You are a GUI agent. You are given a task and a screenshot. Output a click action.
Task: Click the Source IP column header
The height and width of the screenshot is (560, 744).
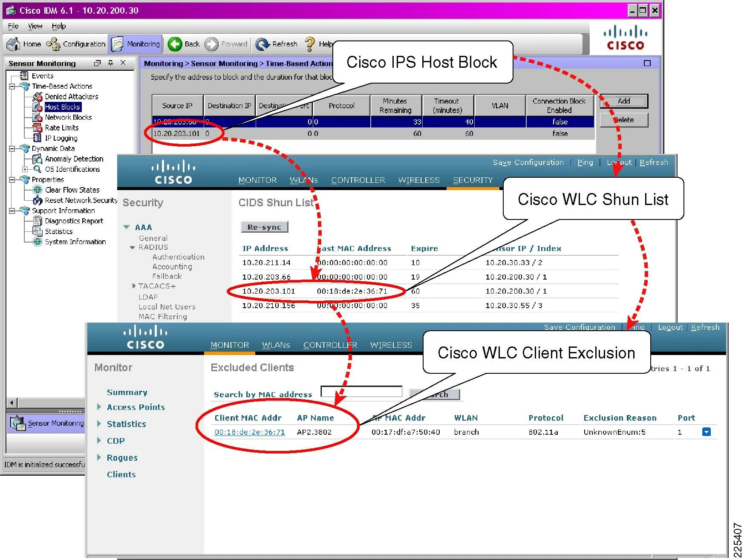coord(177,105)
